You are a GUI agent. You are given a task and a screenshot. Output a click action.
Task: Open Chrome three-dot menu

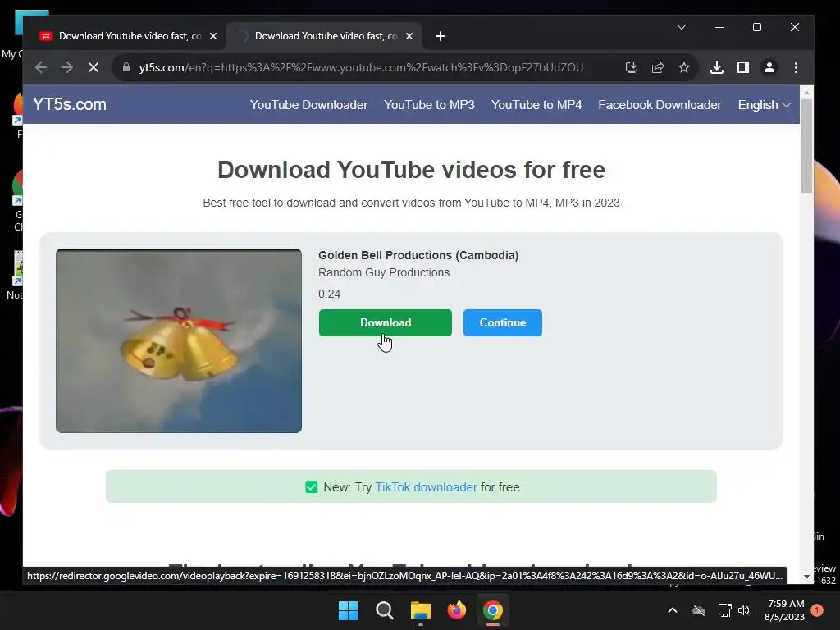pos(796,67)
